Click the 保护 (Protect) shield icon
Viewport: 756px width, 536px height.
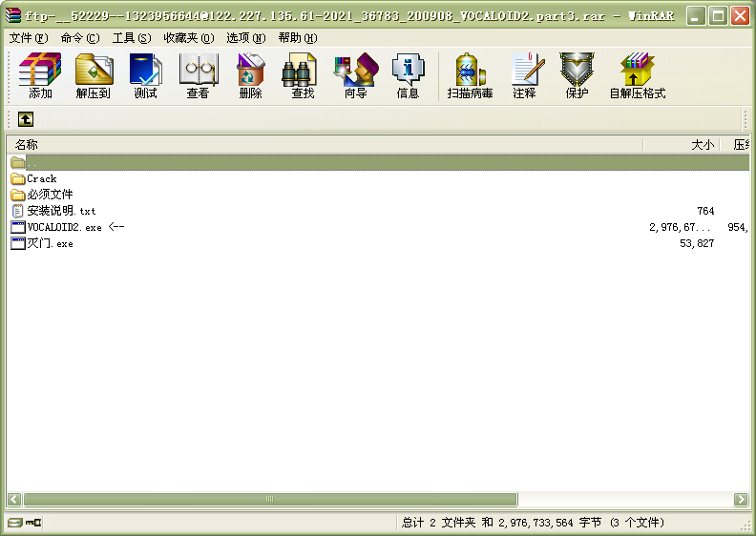[577, 70]
